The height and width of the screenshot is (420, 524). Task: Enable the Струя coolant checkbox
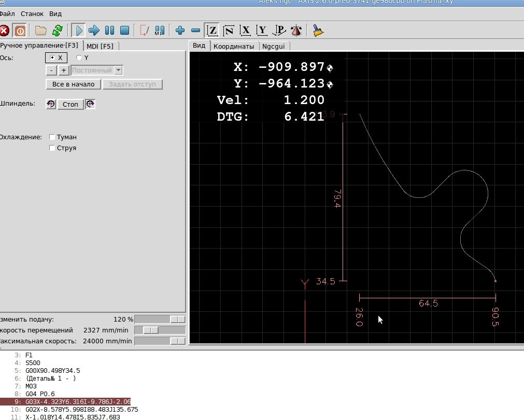pos(52,148)
